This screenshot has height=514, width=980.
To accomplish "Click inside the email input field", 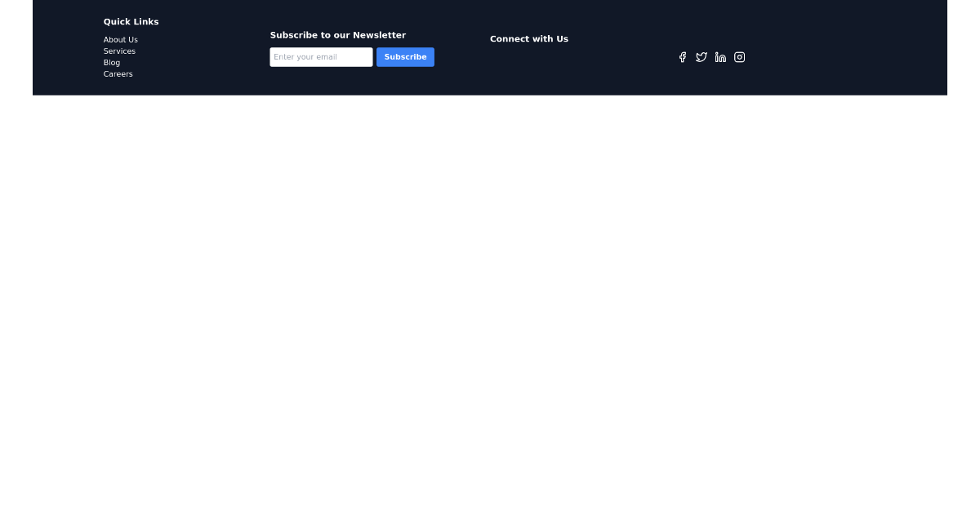I will point(321,57).
